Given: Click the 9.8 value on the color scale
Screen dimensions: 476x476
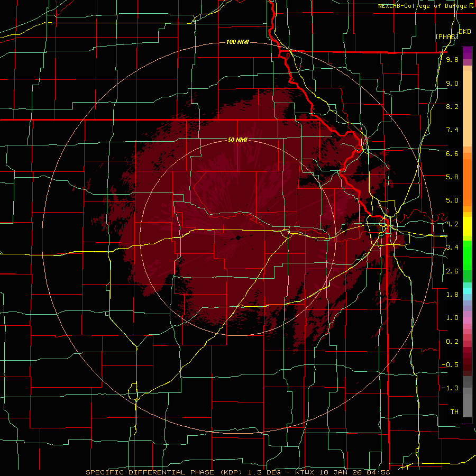Looking at the screenshot, I should pyautogui.click(x=452, y=59).
